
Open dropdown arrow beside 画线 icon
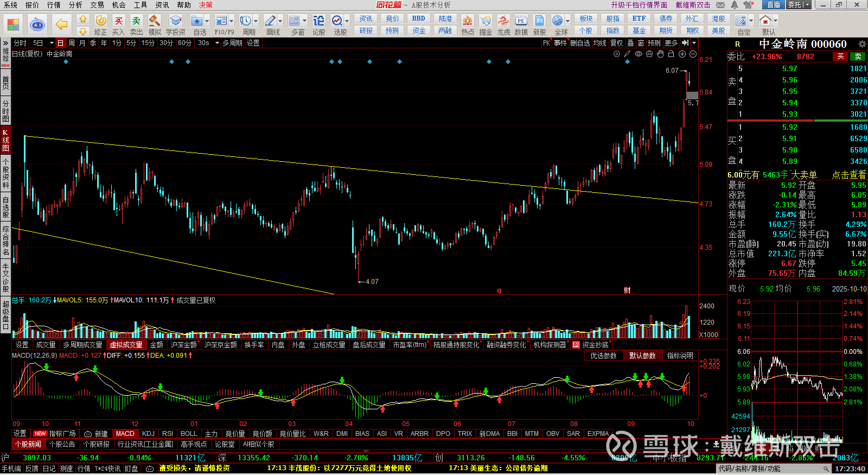click(x=280, y=22)
